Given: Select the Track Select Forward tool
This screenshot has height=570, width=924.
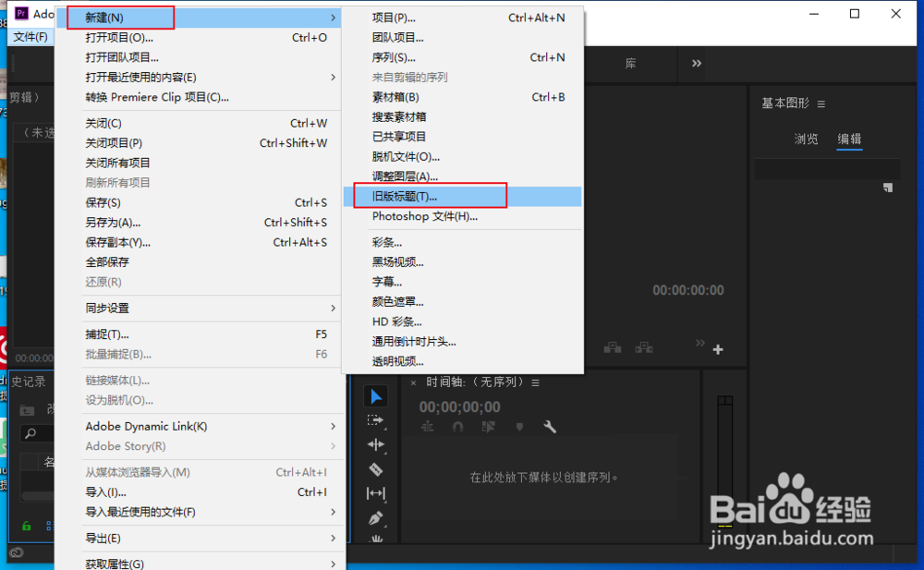Looking at the screenshot, I should [x=375, y=420].
